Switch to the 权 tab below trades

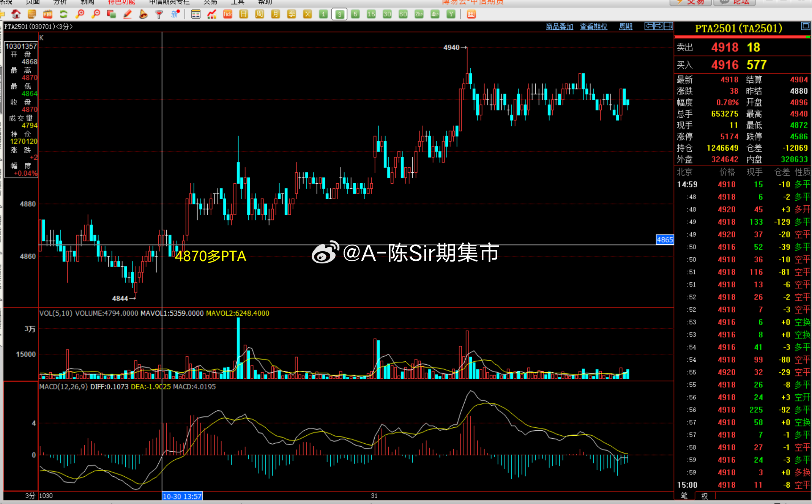(705, 496)
